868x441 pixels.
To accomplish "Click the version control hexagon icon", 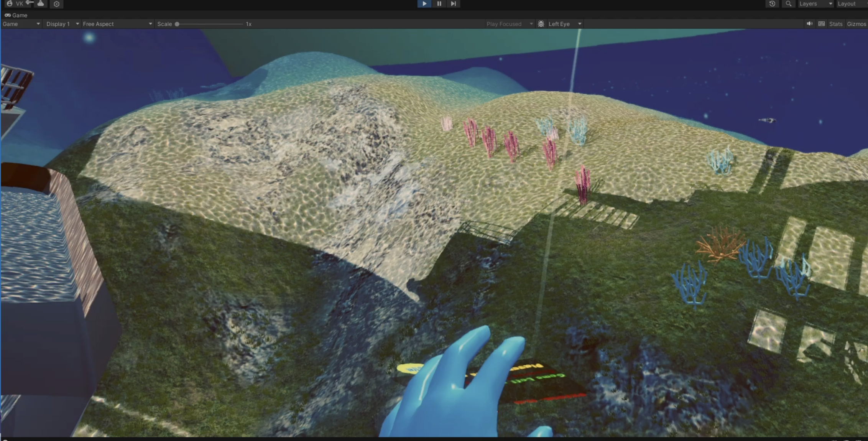I will (56, 4).
